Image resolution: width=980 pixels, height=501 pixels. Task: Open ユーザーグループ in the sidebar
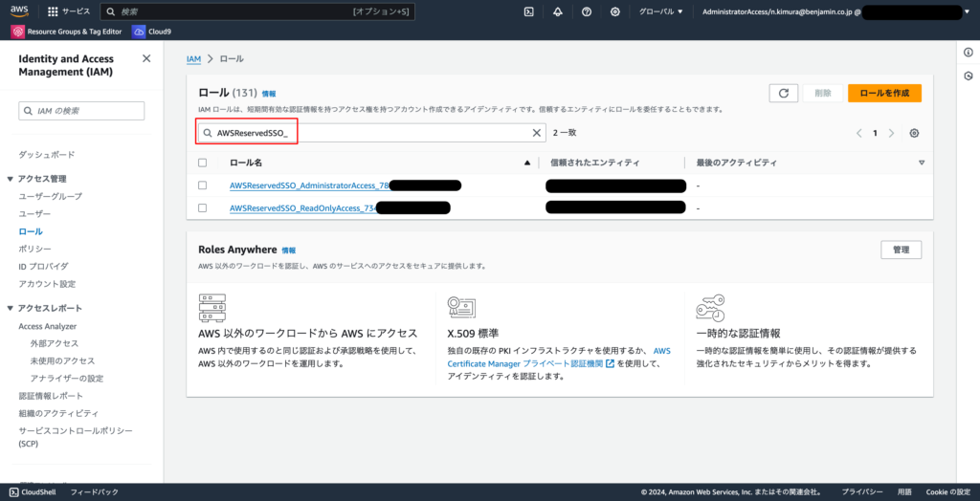click(x=50, y=196)
